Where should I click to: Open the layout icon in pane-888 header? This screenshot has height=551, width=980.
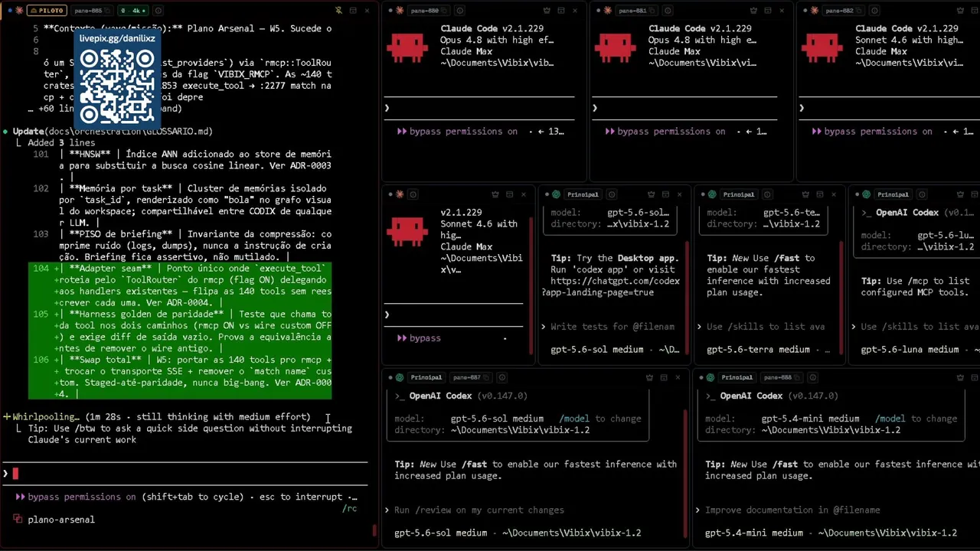click(x=974, y=377)
